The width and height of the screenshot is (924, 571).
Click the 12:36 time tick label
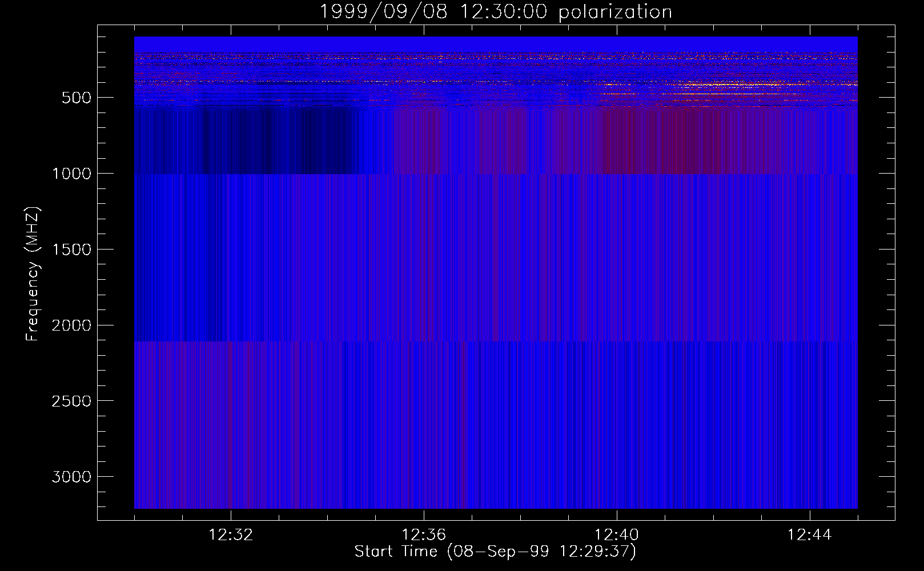[x=424, y=535]
